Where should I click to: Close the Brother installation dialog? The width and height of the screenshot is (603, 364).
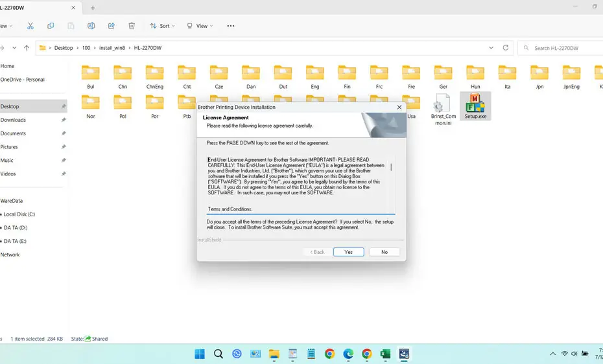399,107
